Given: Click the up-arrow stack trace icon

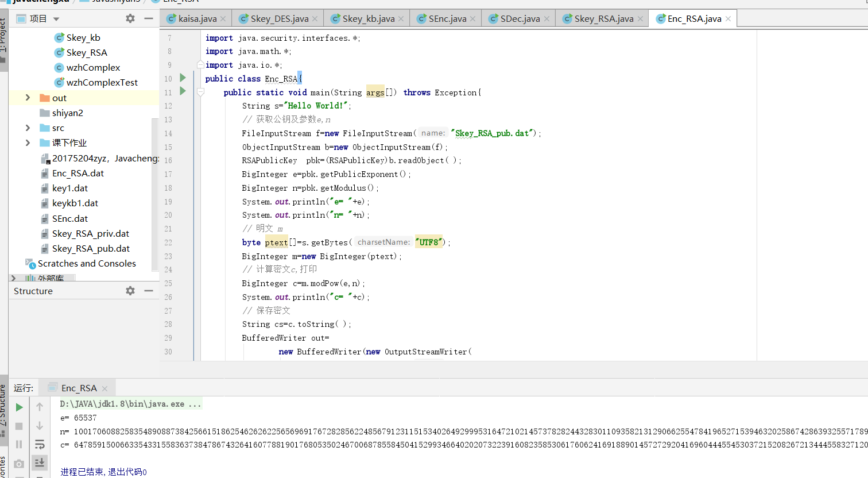Looking at the screenshot, I should (x=40, y=407).
